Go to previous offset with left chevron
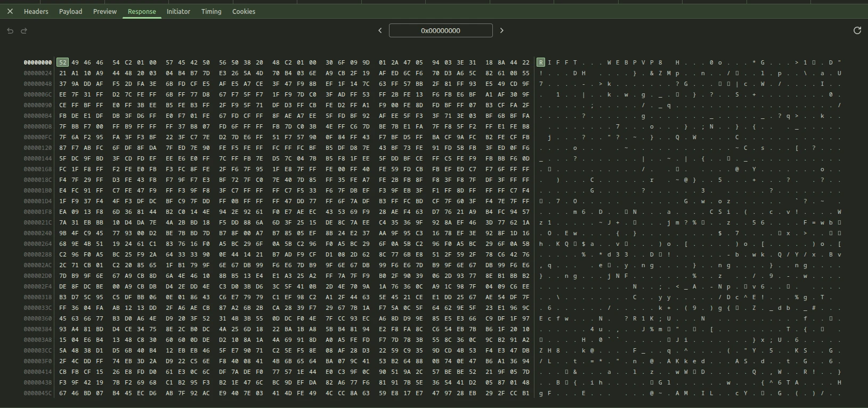This screenshot has height=408, width=868. [380, 30]
